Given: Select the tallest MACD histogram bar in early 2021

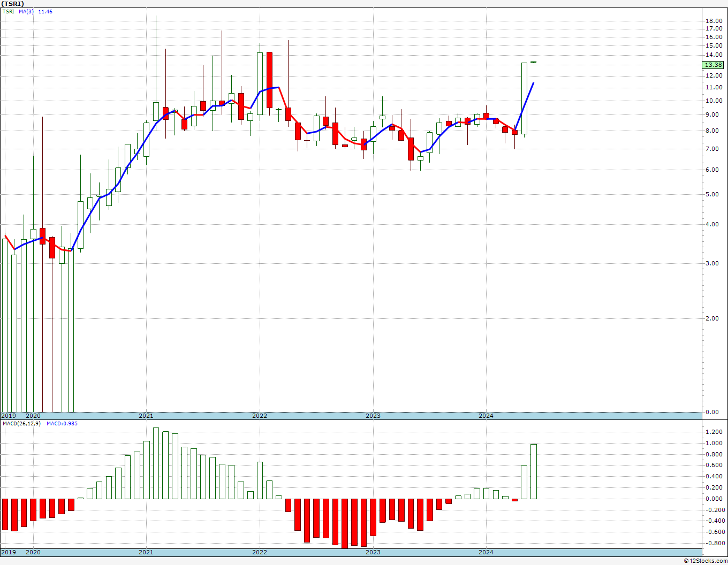Looking at the screenshot, I should point(156,463).
